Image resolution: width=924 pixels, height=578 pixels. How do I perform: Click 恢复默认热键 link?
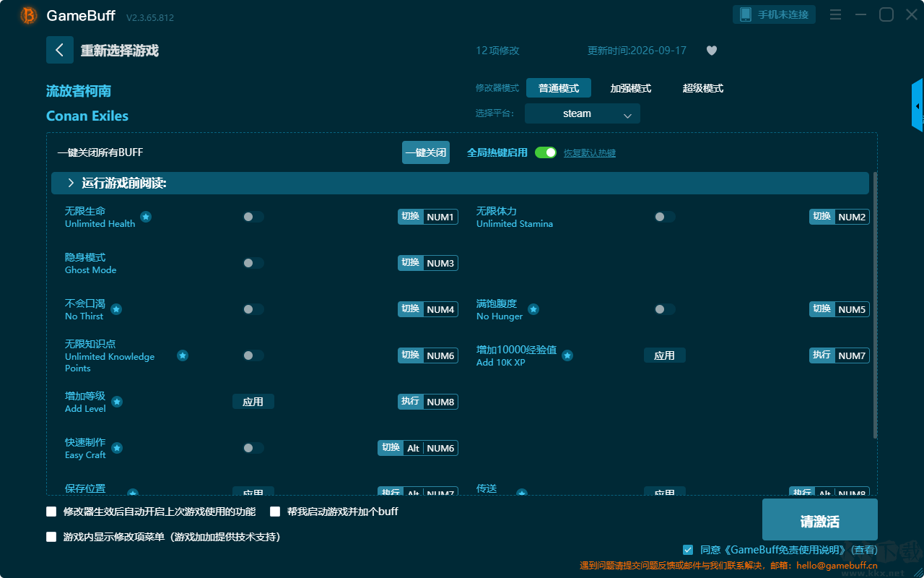590,153
